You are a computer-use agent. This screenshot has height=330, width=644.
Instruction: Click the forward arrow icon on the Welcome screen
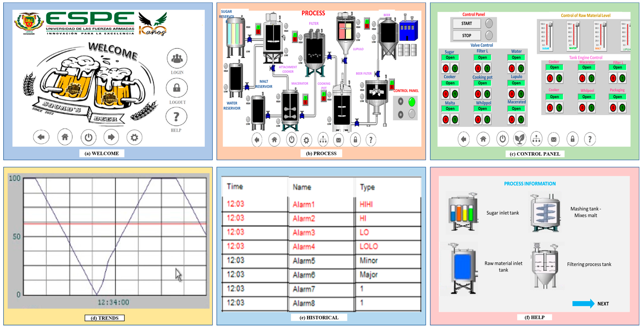[x=111, y=137]
